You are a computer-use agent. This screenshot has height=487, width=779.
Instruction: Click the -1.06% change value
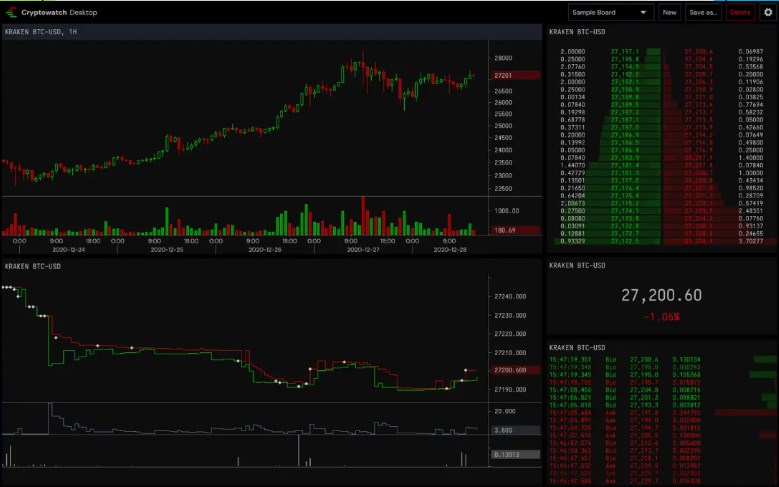point(661,317)
